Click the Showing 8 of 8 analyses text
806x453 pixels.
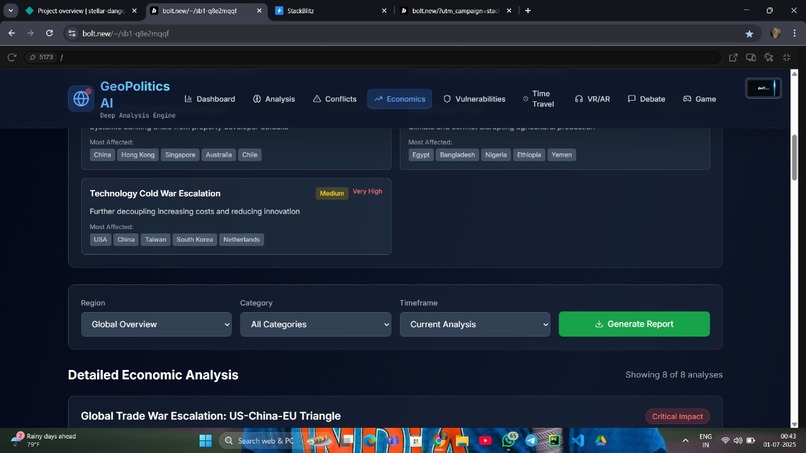point(674,375)
